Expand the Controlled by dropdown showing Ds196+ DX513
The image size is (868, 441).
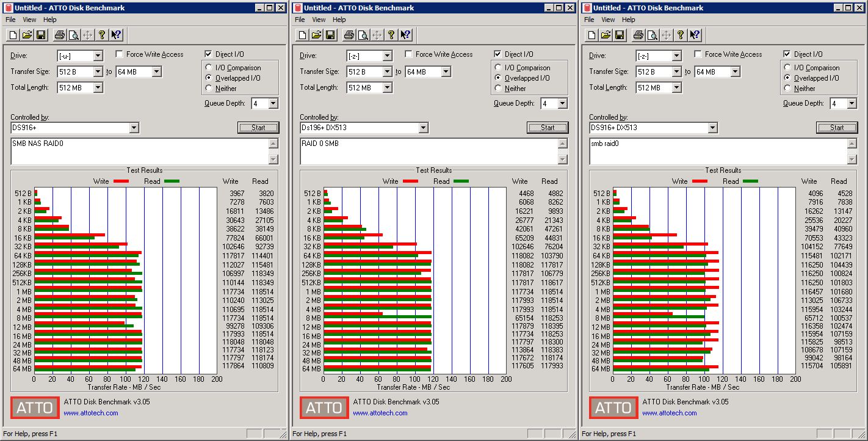pos(424,128)
